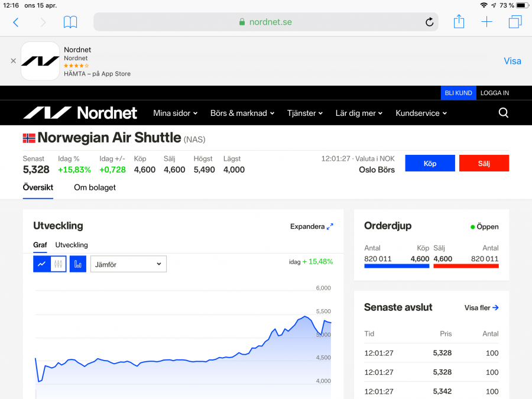The width and height of the screenshot is (532, 399).
Task: Select the Utveckling tab beside Graf
Action: pyautogui.click(x=72, y=245)
